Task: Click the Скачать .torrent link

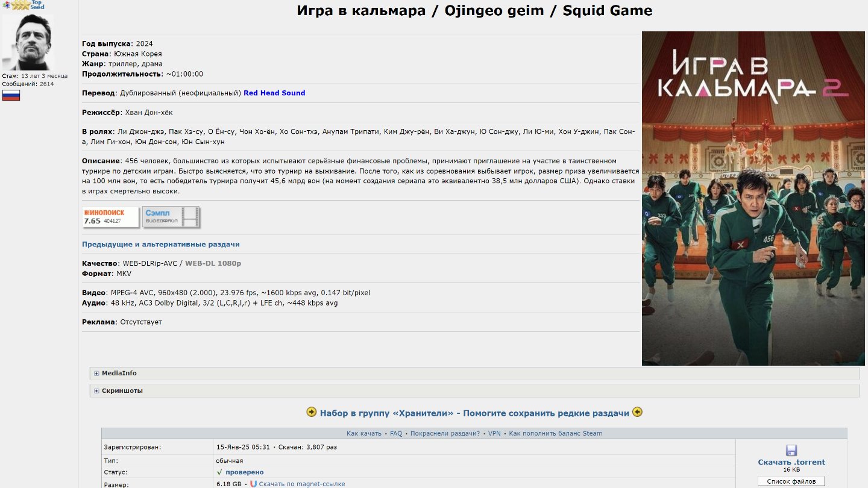Action: pyautogui.click(x=791, y=462)
